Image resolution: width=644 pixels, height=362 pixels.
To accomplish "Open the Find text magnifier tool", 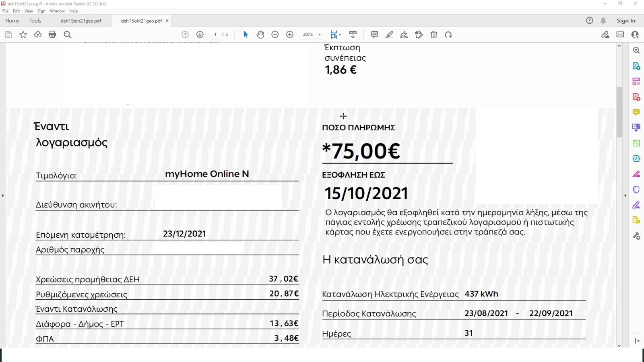I will point(68,35).
